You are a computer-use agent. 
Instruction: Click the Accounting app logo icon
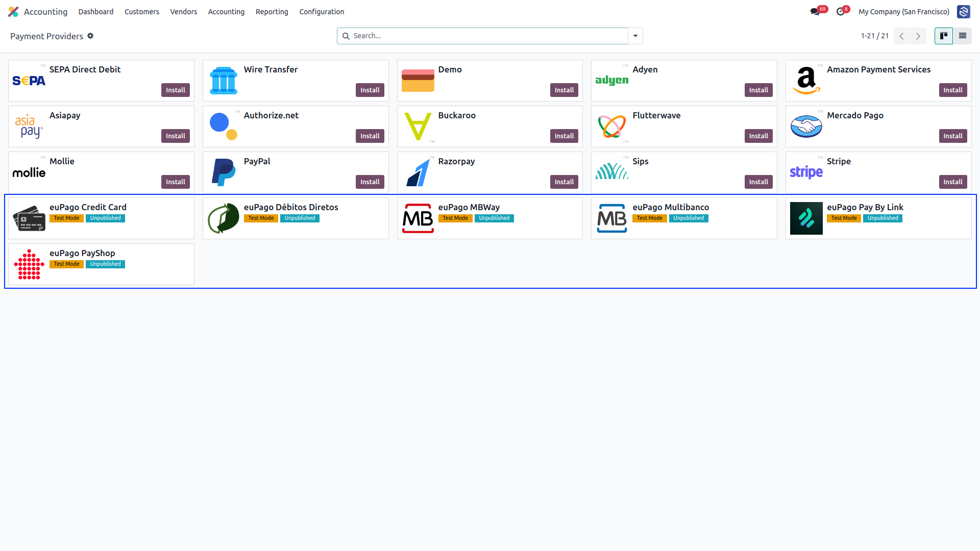13,11
